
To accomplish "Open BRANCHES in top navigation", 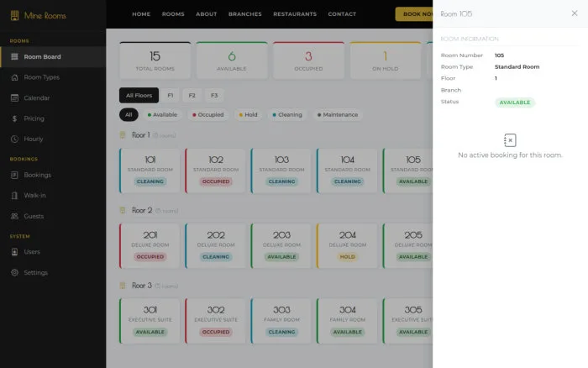I will [x=245, y=14].
